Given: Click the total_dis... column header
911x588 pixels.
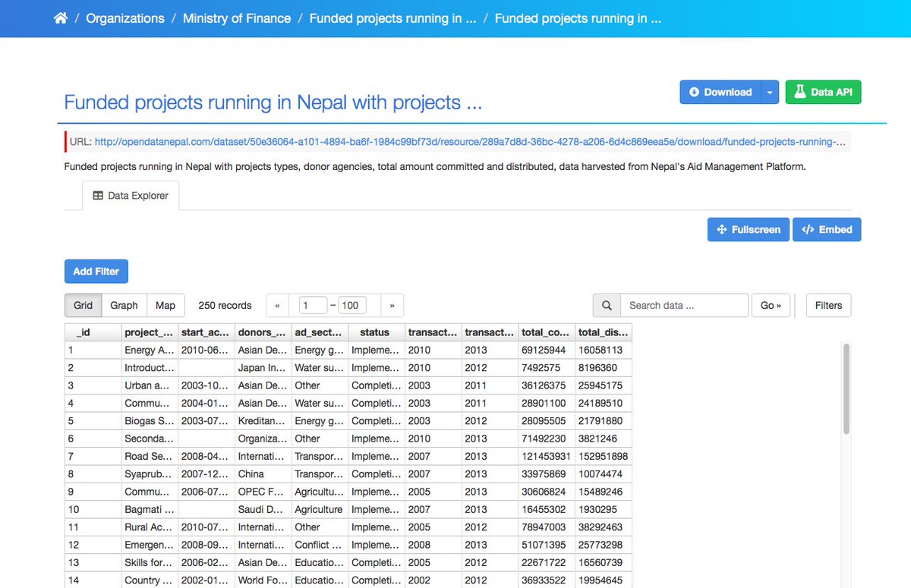Looking at the screenshot, I should 604,332.
